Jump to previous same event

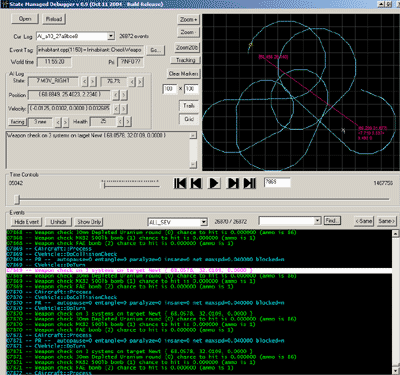click(x=364, y=221)
